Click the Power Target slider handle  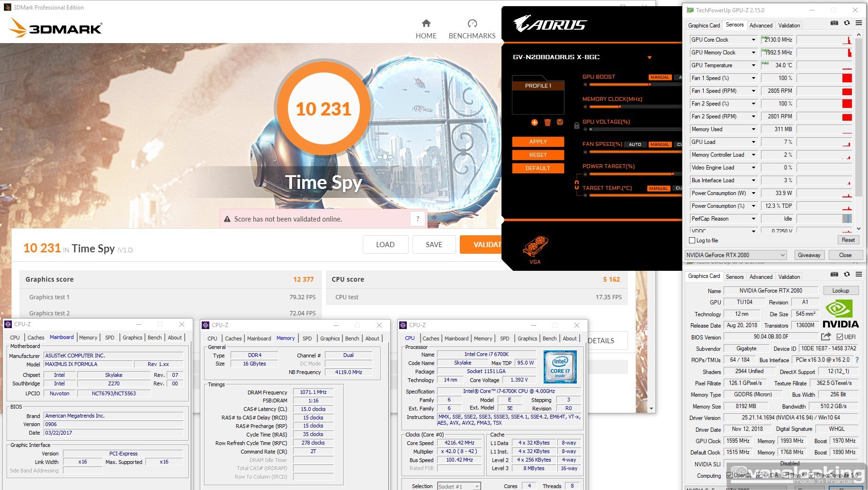pos(673,174)
